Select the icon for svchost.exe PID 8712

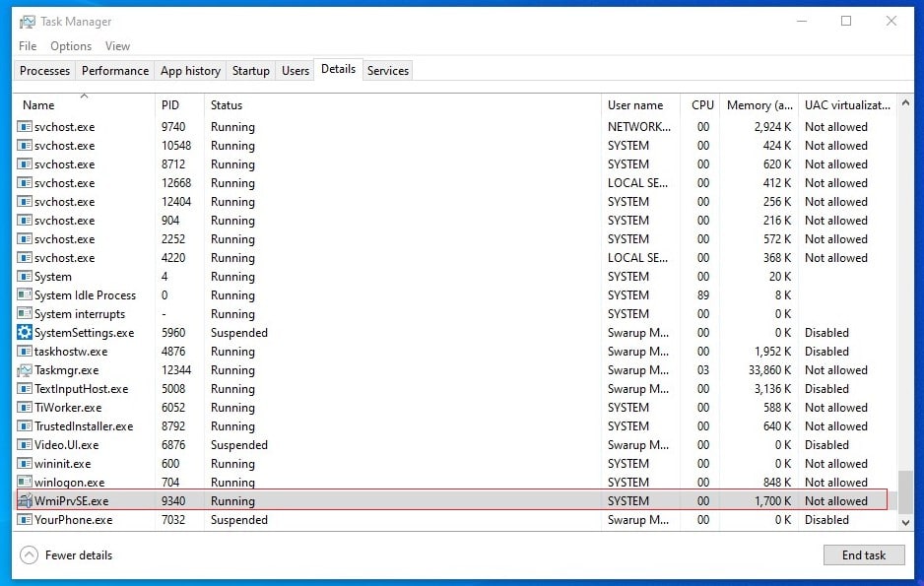point(25,164)
